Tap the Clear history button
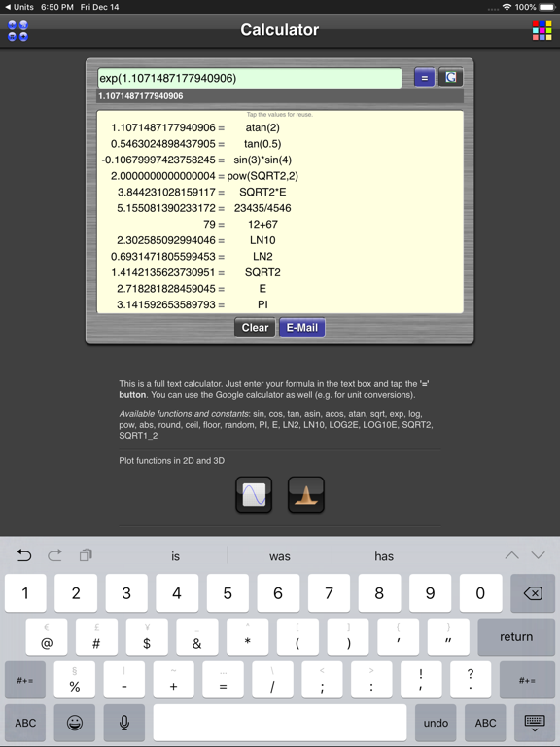Image resolution: width=560 pixels, height=747 pixels. (x=255, y=327)
